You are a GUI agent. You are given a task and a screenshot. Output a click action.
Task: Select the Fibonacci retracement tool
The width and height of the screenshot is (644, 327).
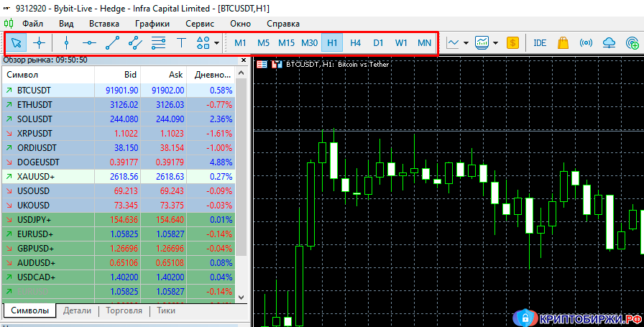click(159, 42)
